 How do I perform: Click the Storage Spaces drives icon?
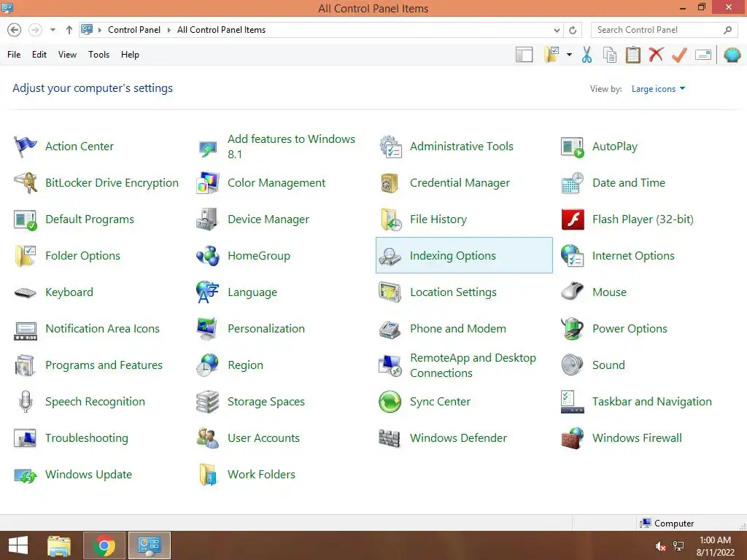[207, 402]
